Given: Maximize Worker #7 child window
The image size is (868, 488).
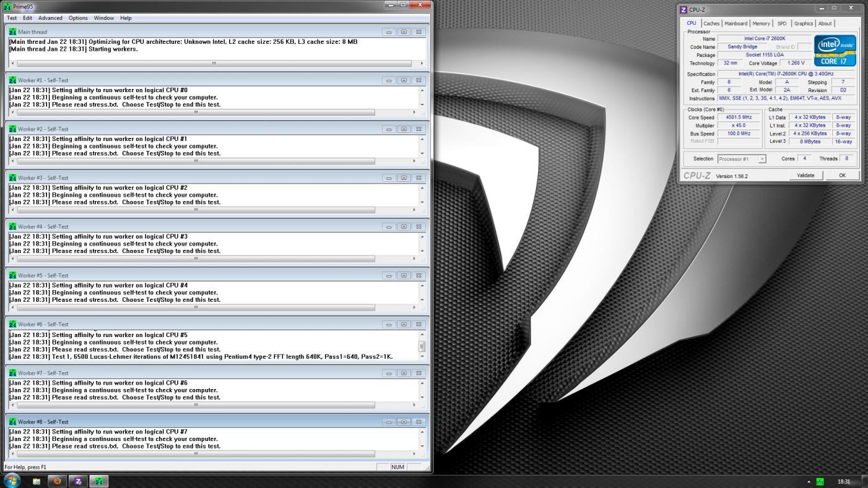Looking at the screenshot, I should click(404, 374).
